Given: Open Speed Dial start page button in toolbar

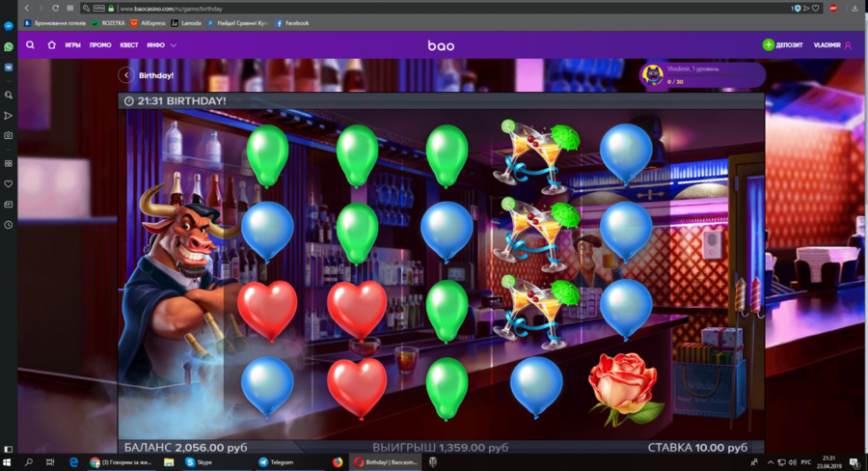Looking at the screenshot, I should tap(69, 9).
